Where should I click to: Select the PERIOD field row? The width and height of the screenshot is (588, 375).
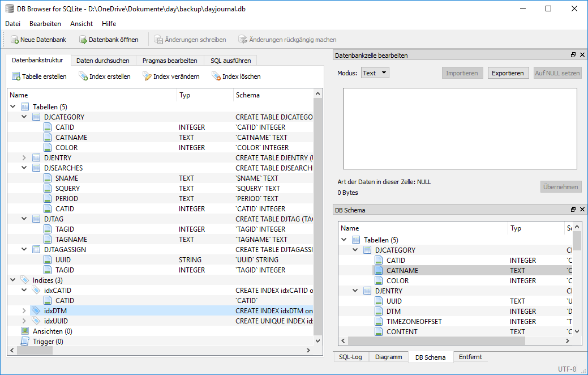161,199
